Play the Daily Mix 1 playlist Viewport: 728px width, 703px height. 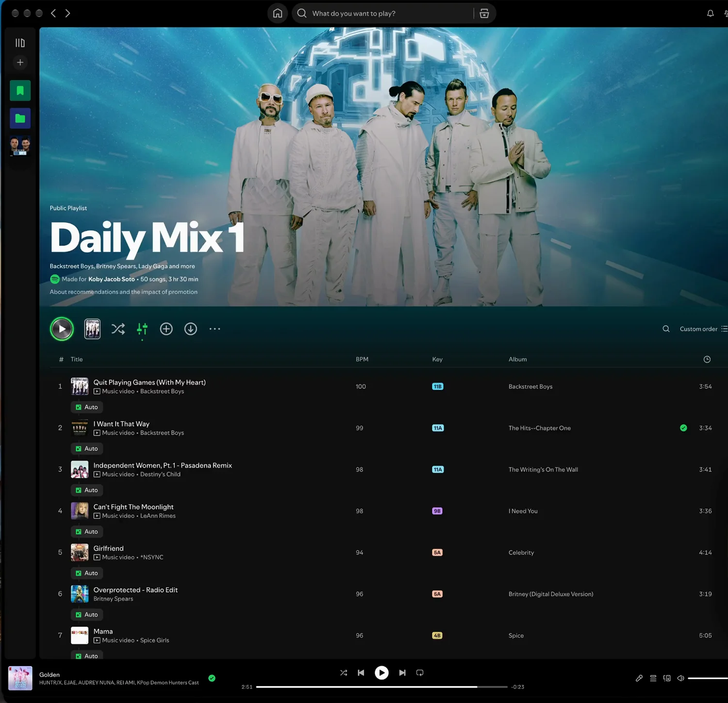pyautogui.click(x=62, y=329)
